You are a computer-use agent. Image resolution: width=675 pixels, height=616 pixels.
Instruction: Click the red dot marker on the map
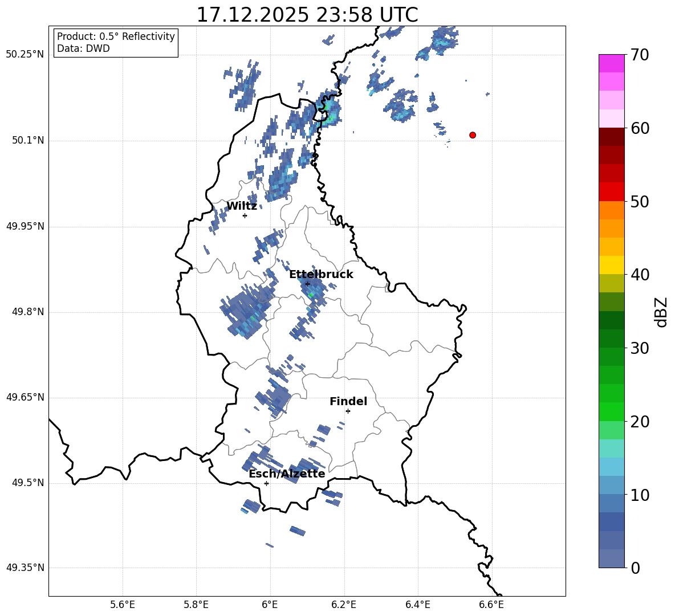pyautogui.click(x=472, y=135)
